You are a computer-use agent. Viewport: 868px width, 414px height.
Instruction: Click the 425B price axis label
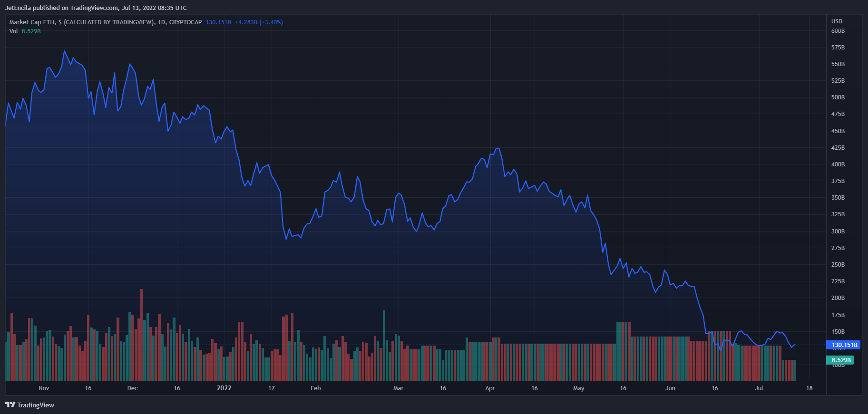click(838, 148)
